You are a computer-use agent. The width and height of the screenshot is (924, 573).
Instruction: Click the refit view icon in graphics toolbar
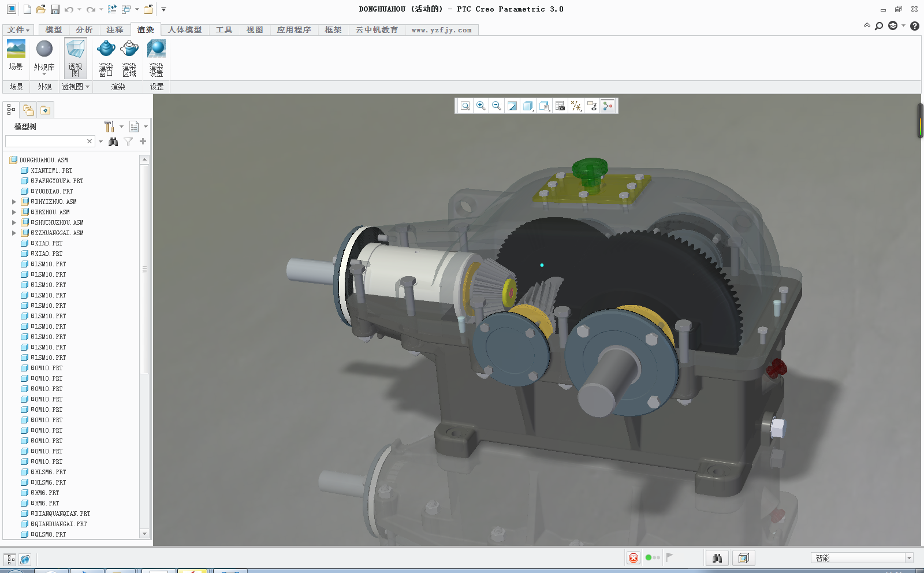click(x=465, y=106)
